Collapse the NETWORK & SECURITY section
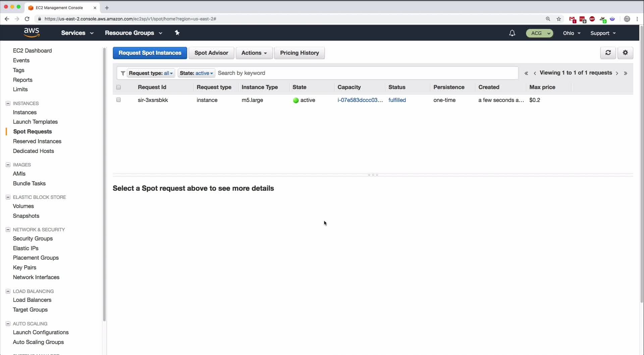This screenshot has width=644, height=355. pyautogui.click(x=8, y=230)
